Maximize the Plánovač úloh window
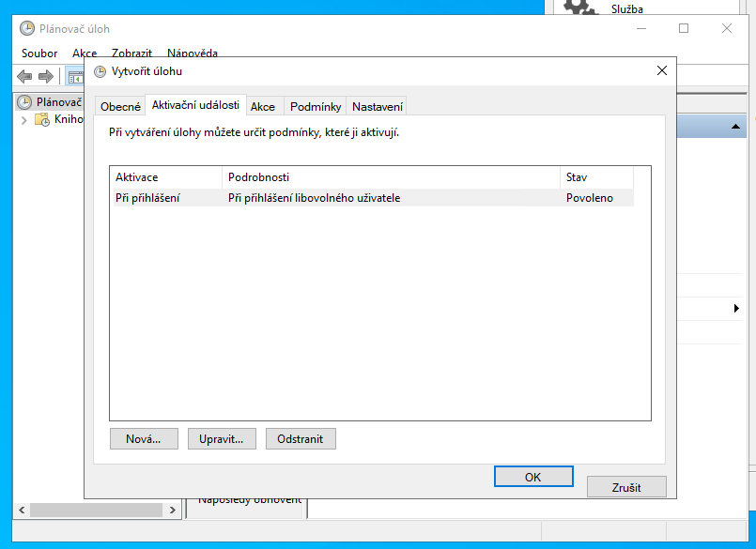 click(x=684, y=28)
